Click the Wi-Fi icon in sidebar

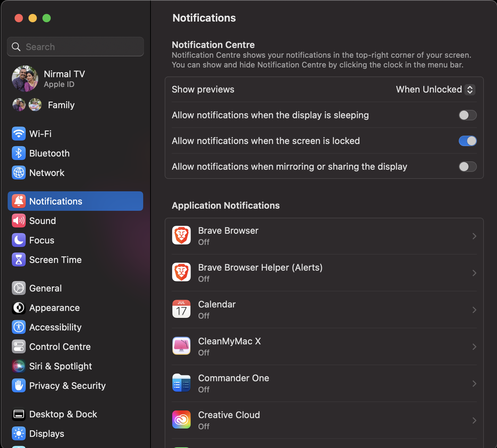19,134
